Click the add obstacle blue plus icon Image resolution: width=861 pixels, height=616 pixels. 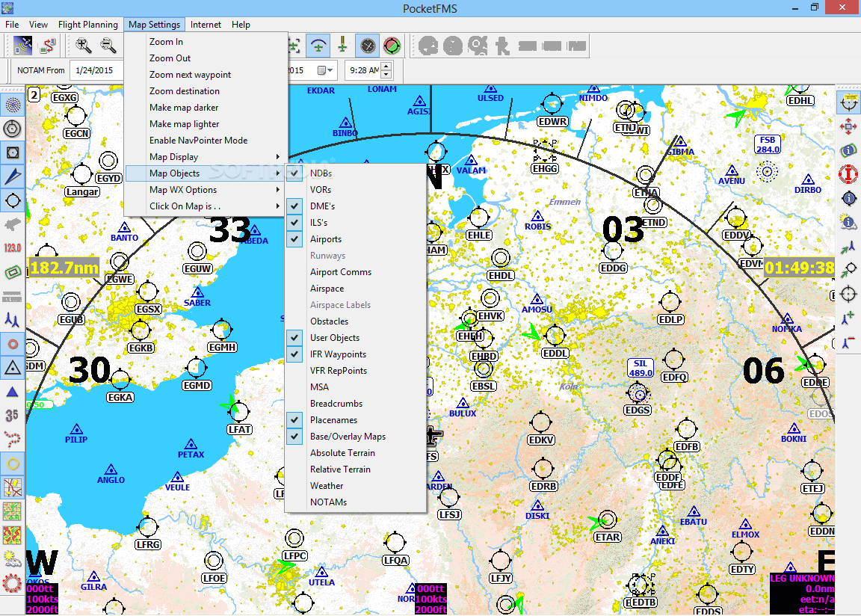tap(848, 318)
